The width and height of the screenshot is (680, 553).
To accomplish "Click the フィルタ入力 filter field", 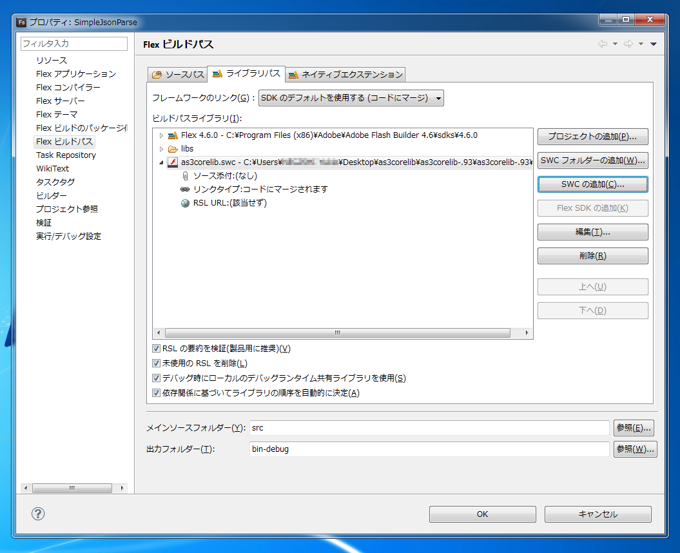I will click(74, 44).
